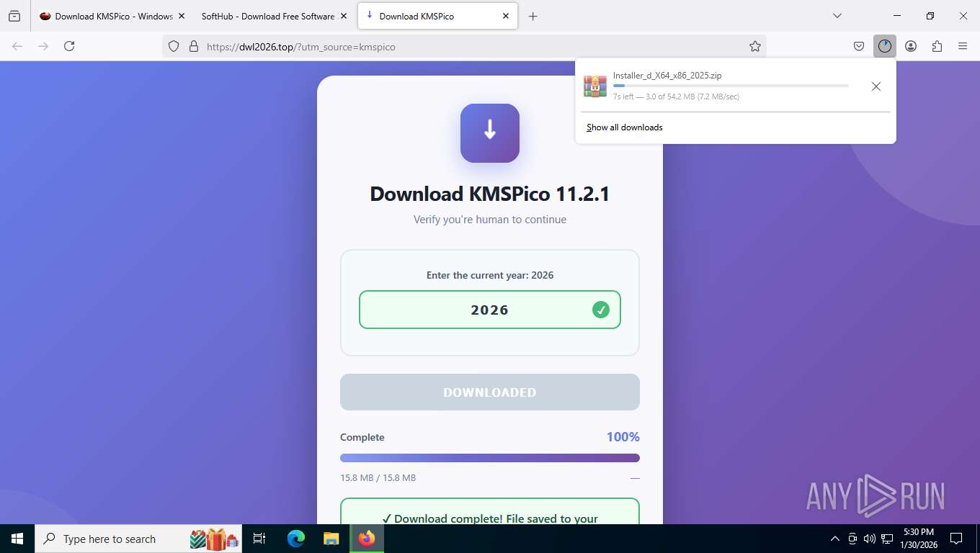Click the Installer zip download progress bar
The height and width of the screenshot is (553, 980).
coord(731,86)
